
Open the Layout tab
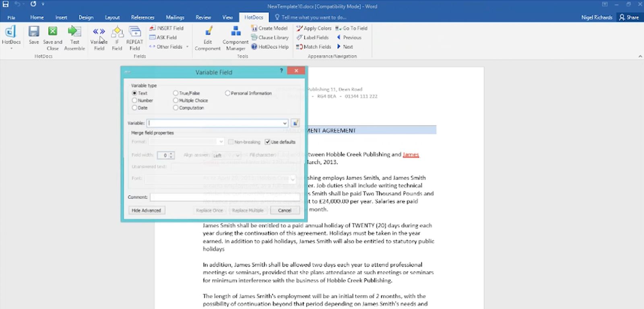point(112,17)
